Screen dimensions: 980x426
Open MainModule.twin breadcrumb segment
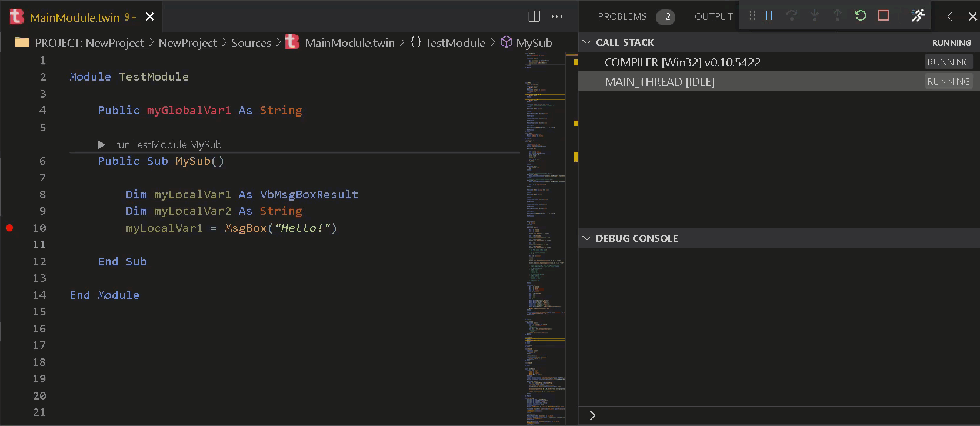point(349,43)
